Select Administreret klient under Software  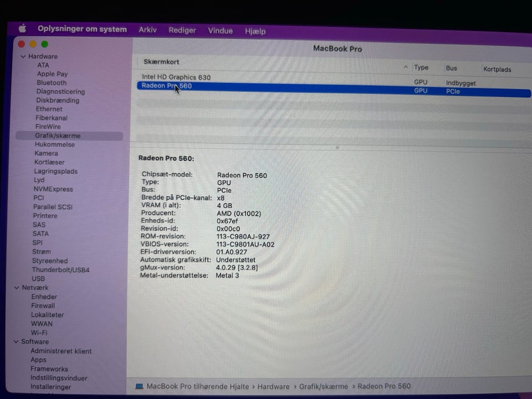click(x=61, y=351)
